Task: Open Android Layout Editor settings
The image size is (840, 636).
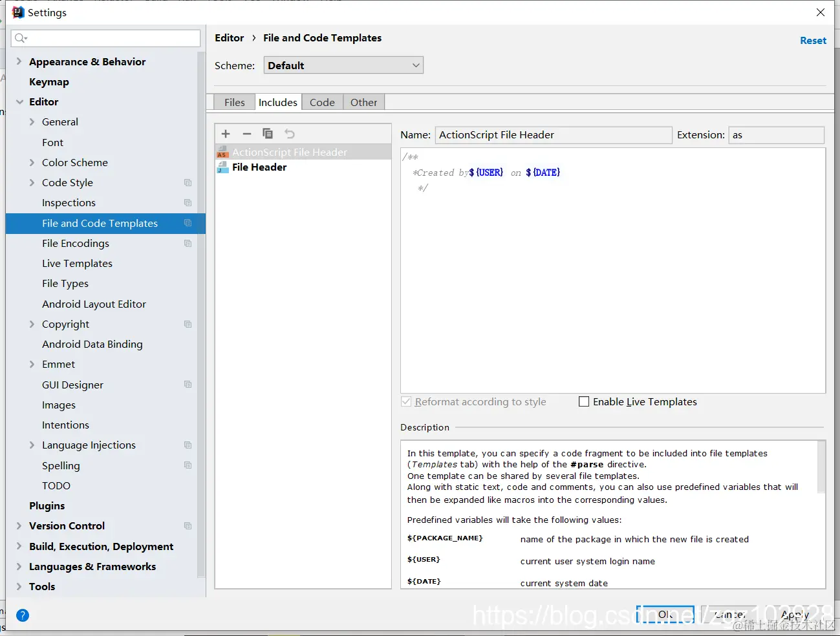Action: pos(94,304)
